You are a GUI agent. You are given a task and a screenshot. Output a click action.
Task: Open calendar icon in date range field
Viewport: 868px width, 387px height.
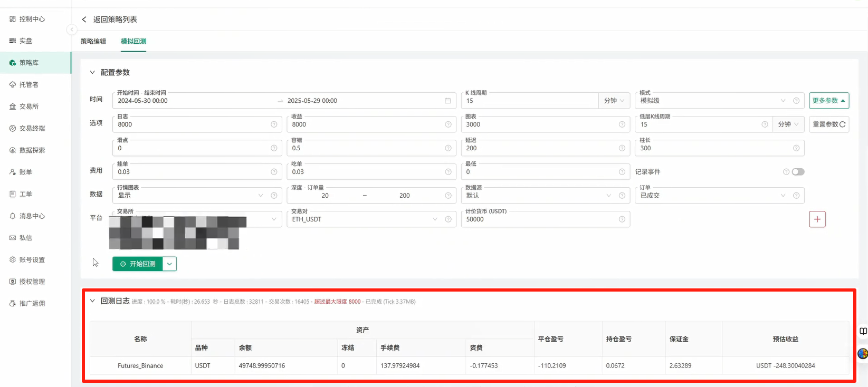click(448, 101)
